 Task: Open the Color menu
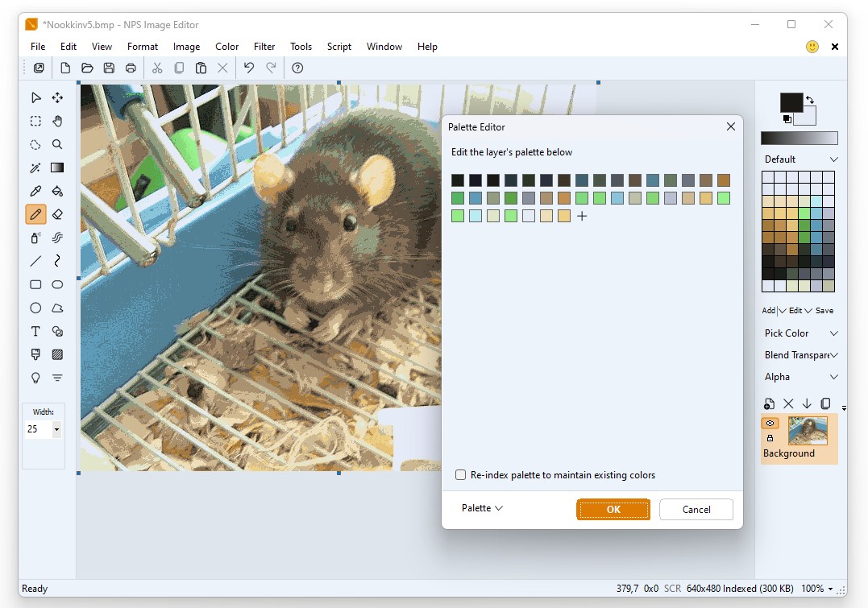(x=227, y=47)
